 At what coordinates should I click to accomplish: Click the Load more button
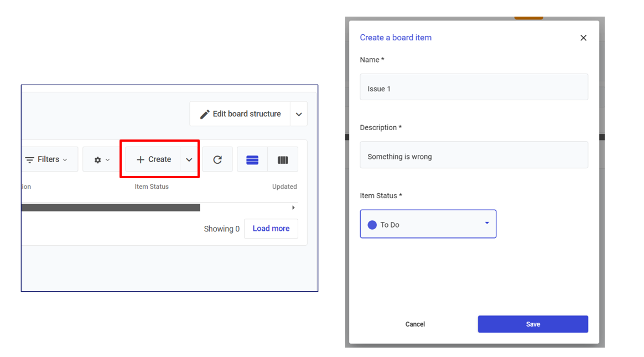coord(271,229)
